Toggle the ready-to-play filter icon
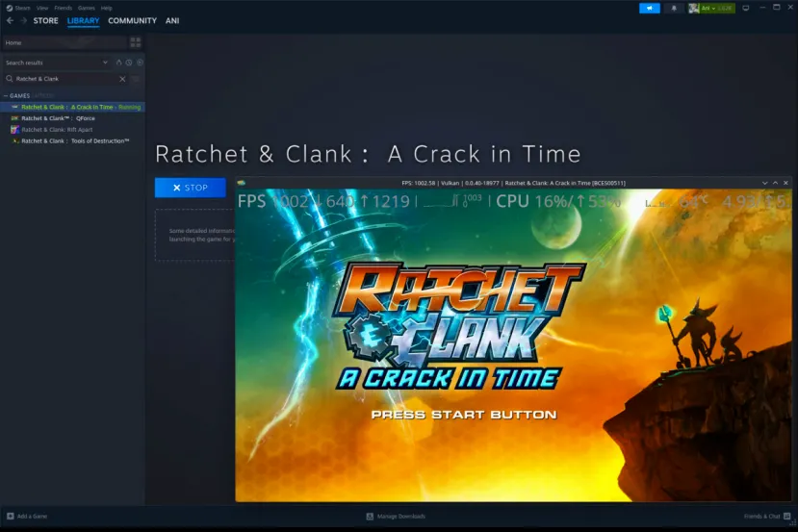Viewport: 798px width, 532px height. point(118,63)
